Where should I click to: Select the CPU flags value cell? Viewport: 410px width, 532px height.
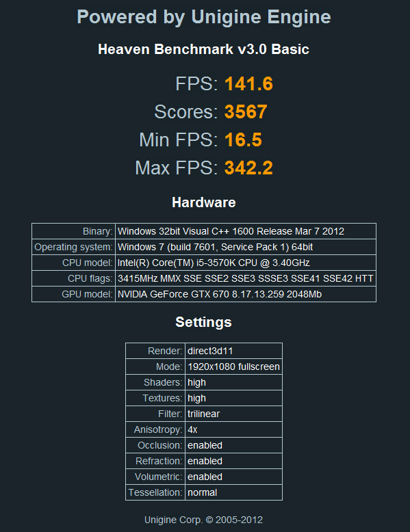pyautogui.click(x=246, y=278)
